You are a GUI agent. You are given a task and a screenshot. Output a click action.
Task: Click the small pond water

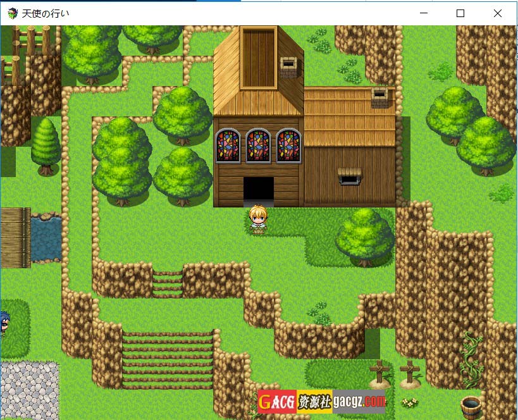click(x=47, y=238)
